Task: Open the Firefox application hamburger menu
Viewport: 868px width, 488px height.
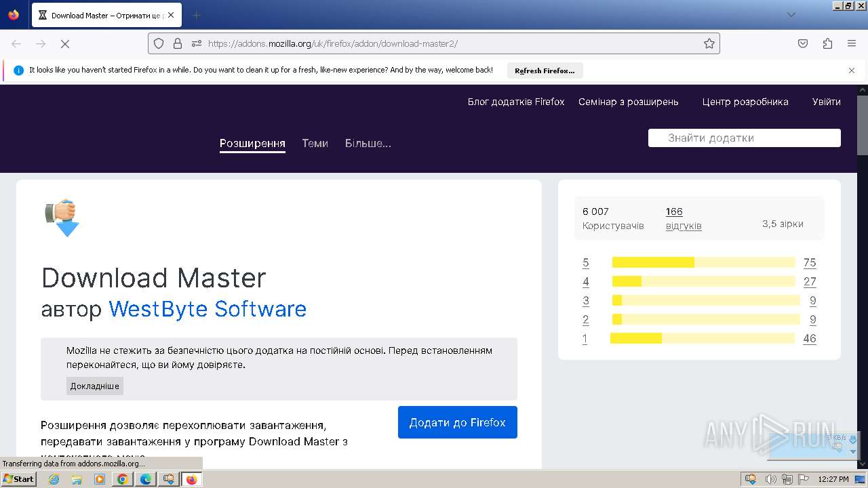Action: point(852,43)
